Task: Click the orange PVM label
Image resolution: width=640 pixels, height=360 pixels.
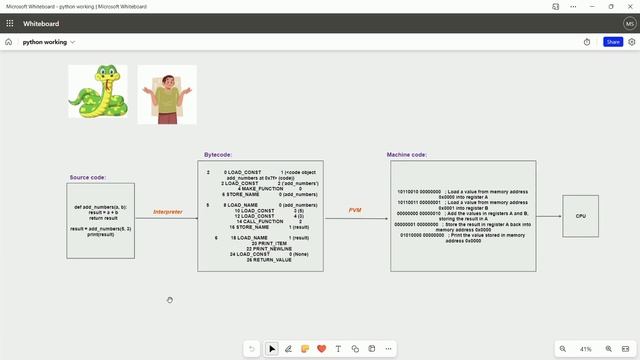Action: 355,210
